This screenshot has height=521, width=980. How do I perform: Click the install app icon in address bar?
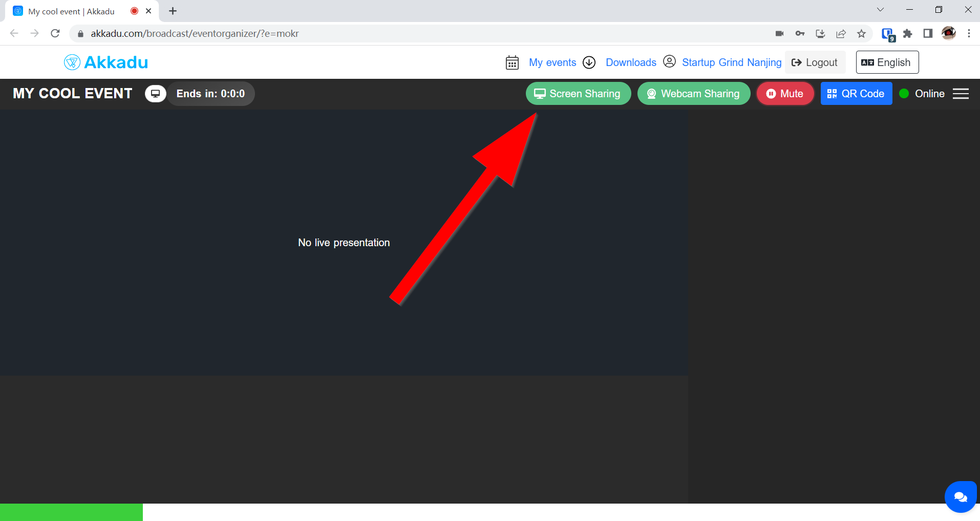pos(820,33)
